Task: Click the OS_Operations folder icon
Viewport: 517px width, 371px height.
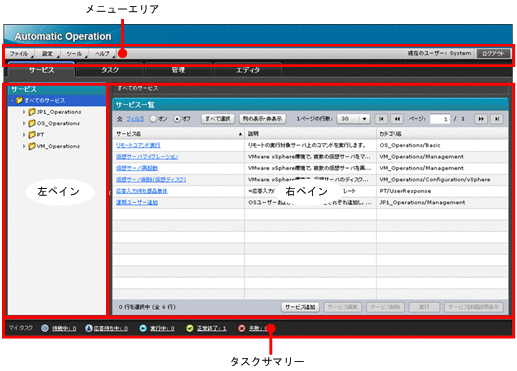Action: point(32,123)
